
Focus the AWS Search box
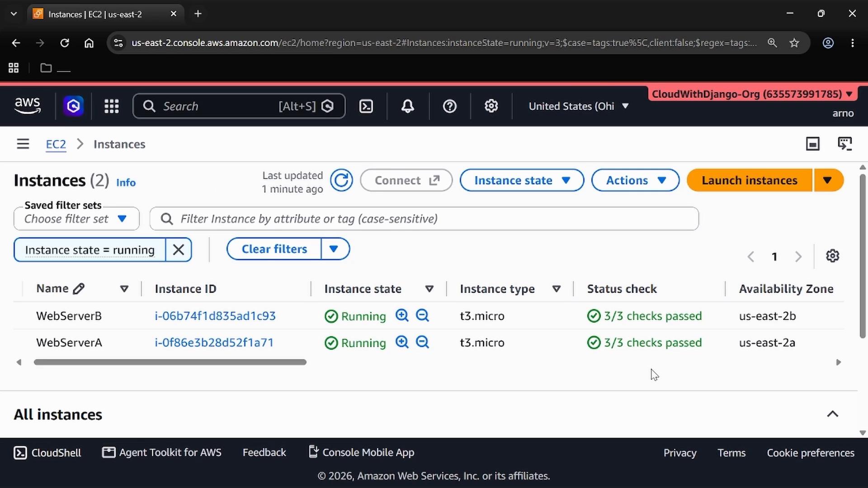[239, 106]
